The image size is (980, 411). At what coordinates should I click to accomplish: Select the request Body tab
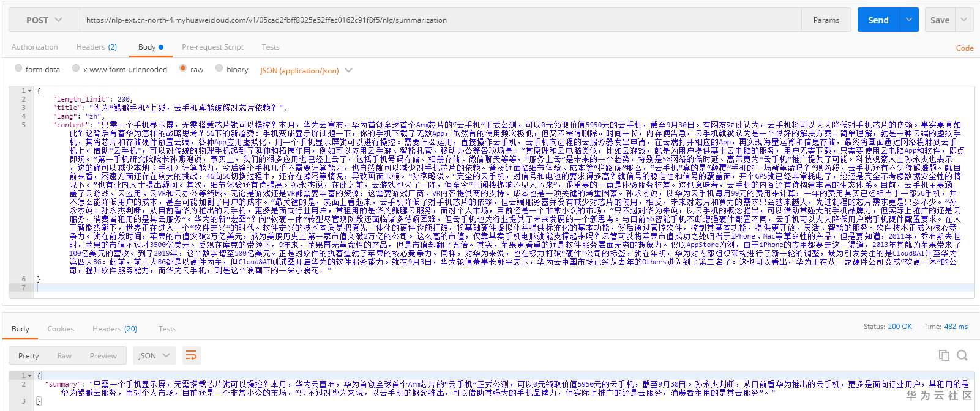pos(151,47)
